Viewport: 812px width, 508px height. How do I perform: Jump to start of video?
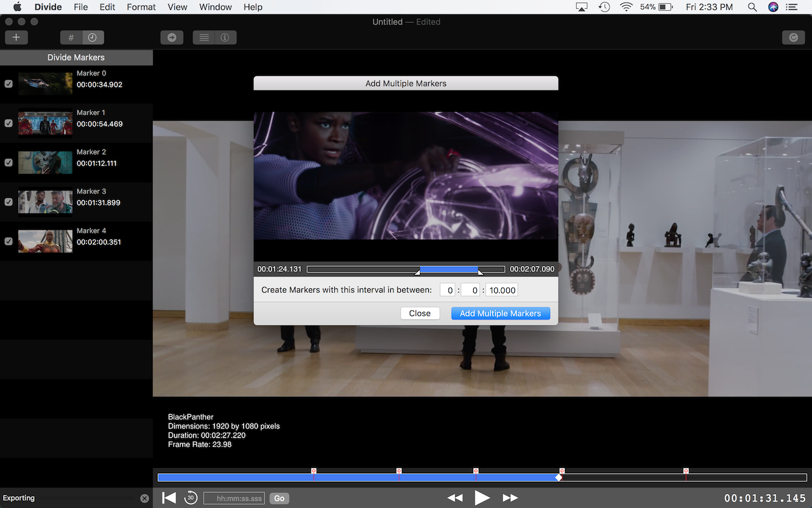click(x=169, y=498)
